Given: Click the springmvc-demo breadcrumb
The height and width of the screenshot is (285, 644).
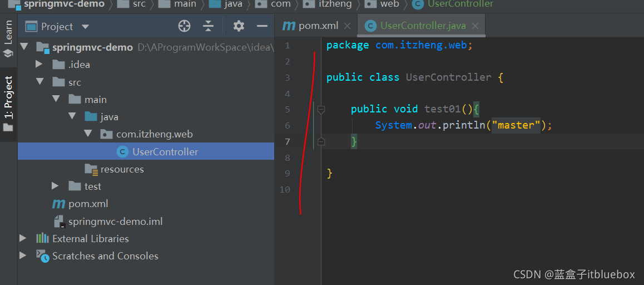Looking at the screenshot, I should [x=63, y=4].
